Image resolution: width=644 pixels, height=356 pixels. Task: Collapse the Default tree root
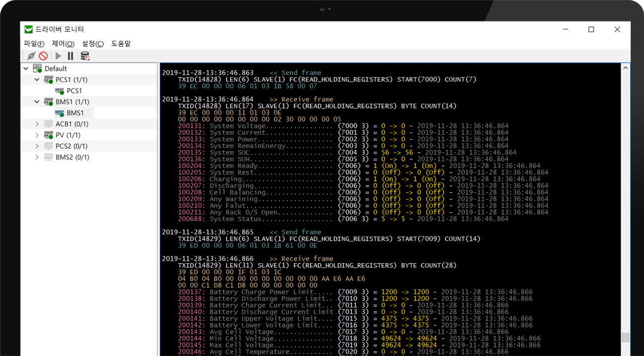[26, 68]
